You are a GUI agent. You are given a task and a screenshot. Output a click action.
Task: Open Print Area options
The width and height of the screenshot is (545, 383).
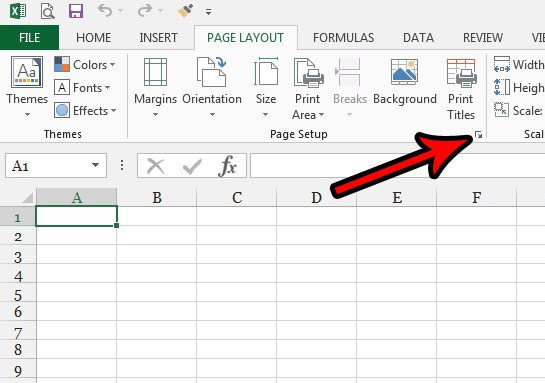(x=308, y=89)
